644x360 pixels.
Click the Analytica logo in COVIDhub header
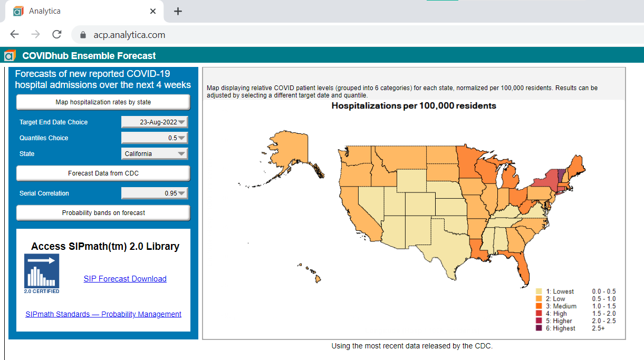point(9,55)
